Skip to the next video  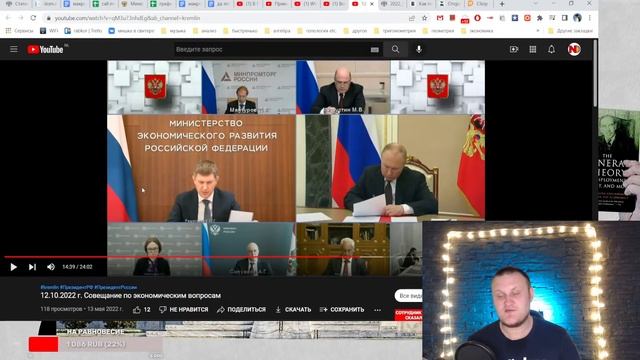pos(32,267)
